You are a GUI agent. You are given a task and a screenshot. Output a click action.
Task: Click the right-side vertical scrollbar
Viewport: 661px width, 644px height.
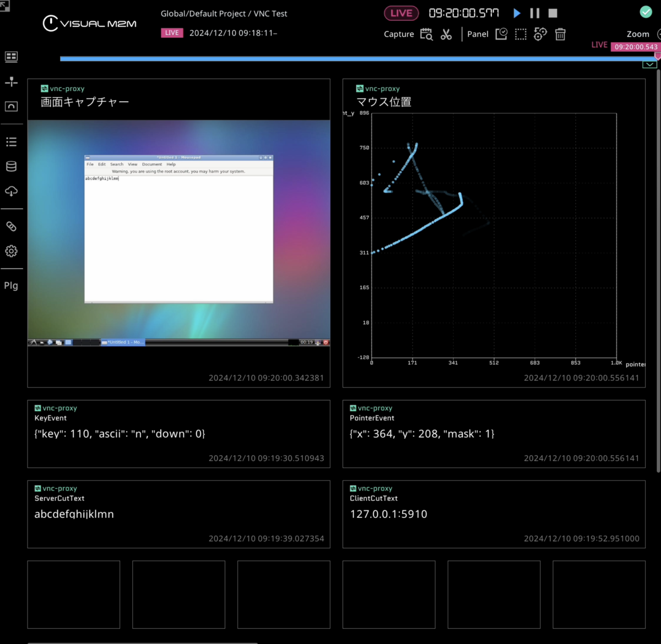pos(658,270)
